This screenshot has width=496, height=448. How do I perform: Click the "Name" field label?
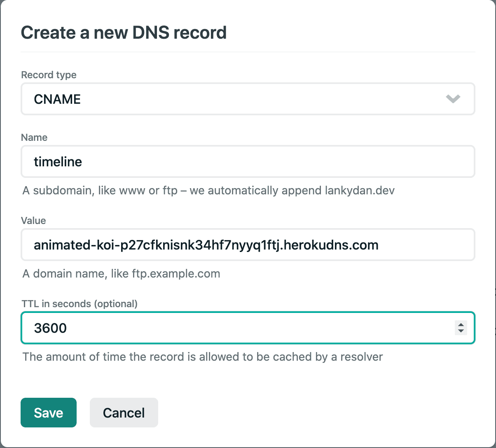(x=34, y=138)
